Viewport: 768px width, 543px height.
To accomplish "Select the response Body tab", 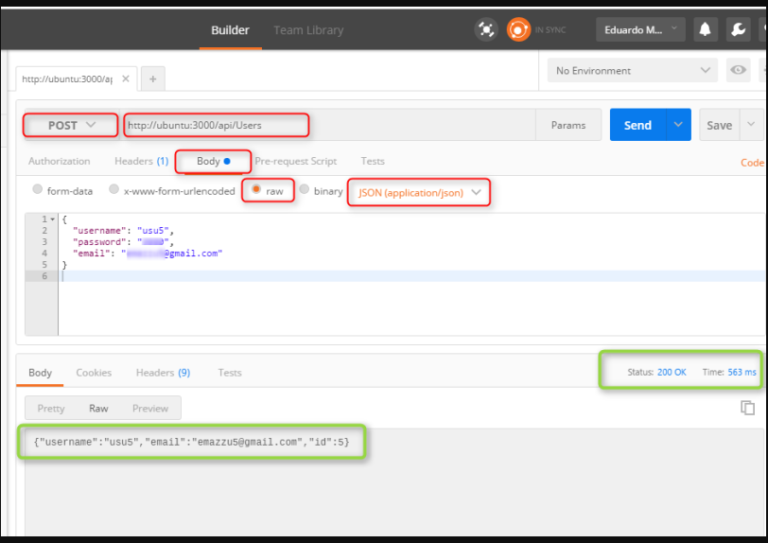I will tap(40, 373).
